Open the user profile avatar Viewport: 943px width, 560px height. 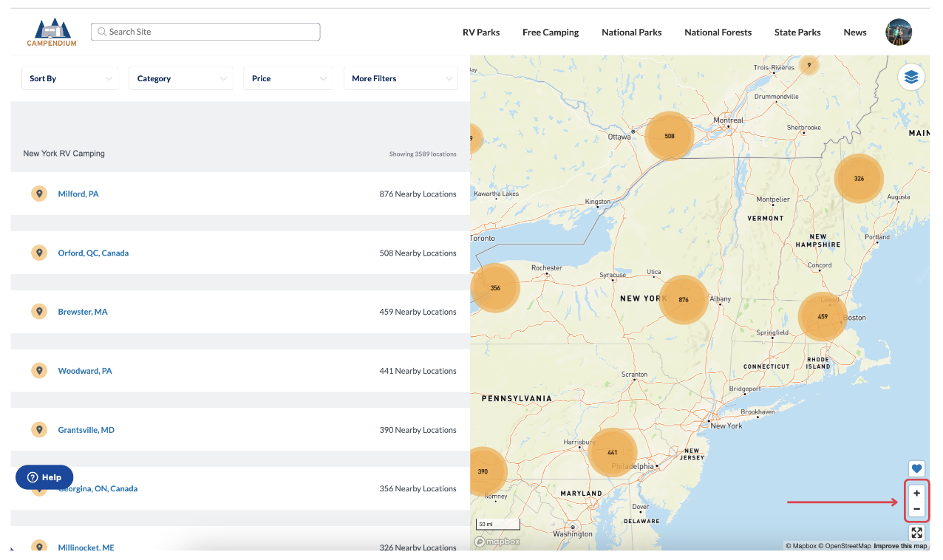pyautogui.click(x=899, y=32)
